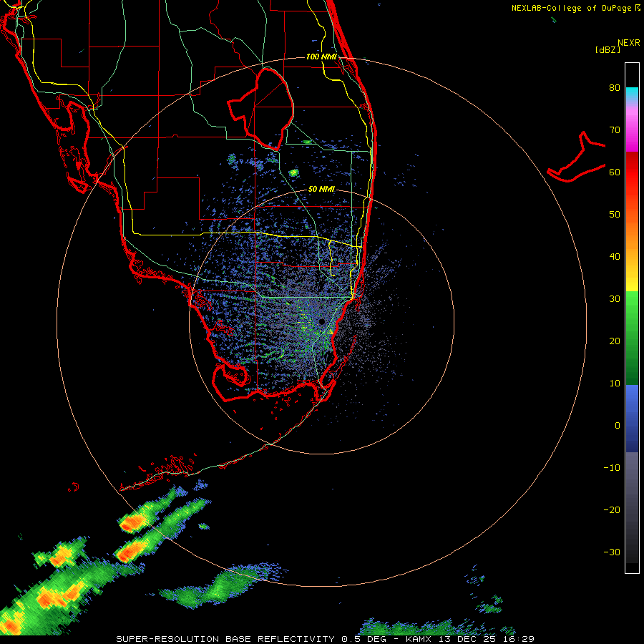This screenshot has width=644, height=644.
Task: Click the KAMX station identifier
Action: (419, 639)
